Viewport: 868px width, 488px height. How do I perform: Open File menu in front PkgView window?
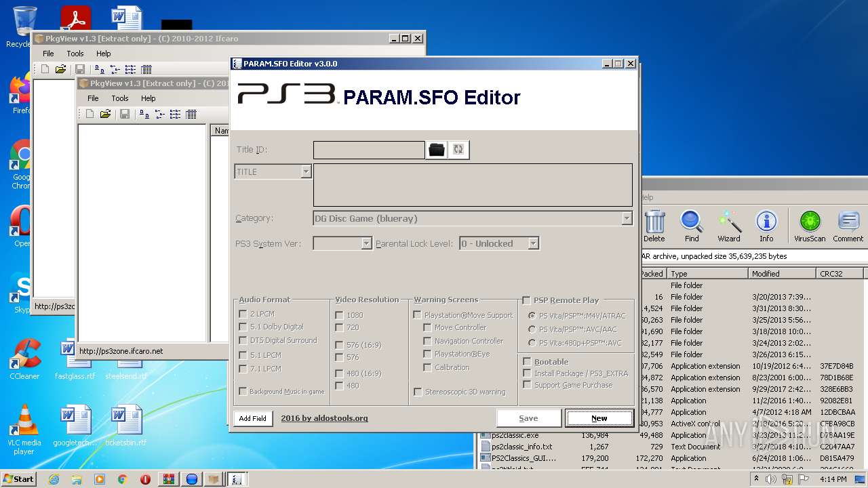pos(93,98)
